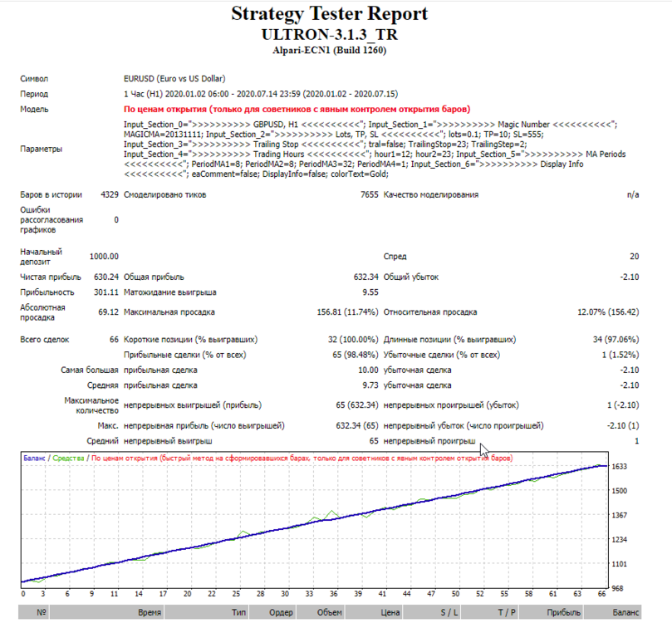Select the 'Символ' label
The height and width of the screenshot is (623, 672).
click(x=34, y=79)
